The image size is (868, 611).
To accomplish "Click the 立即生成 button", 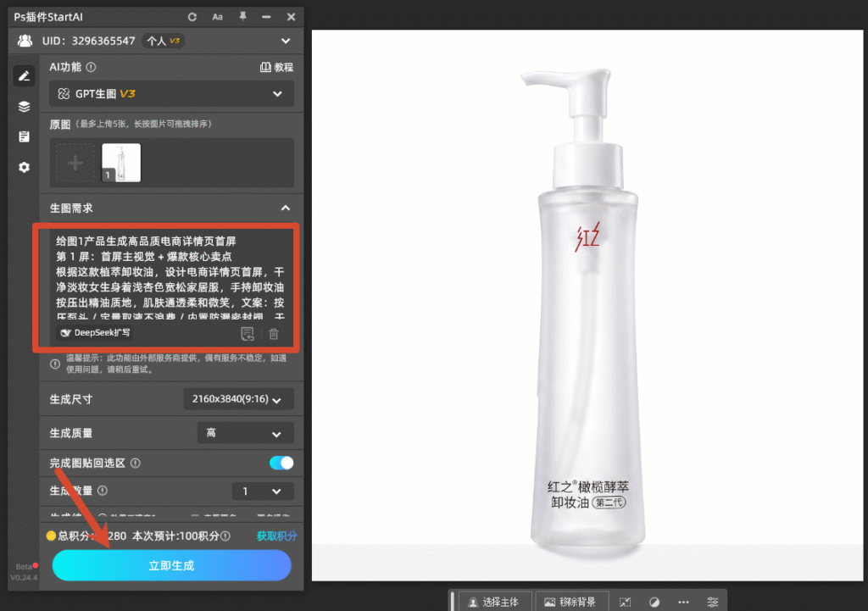I will point(171,565).
